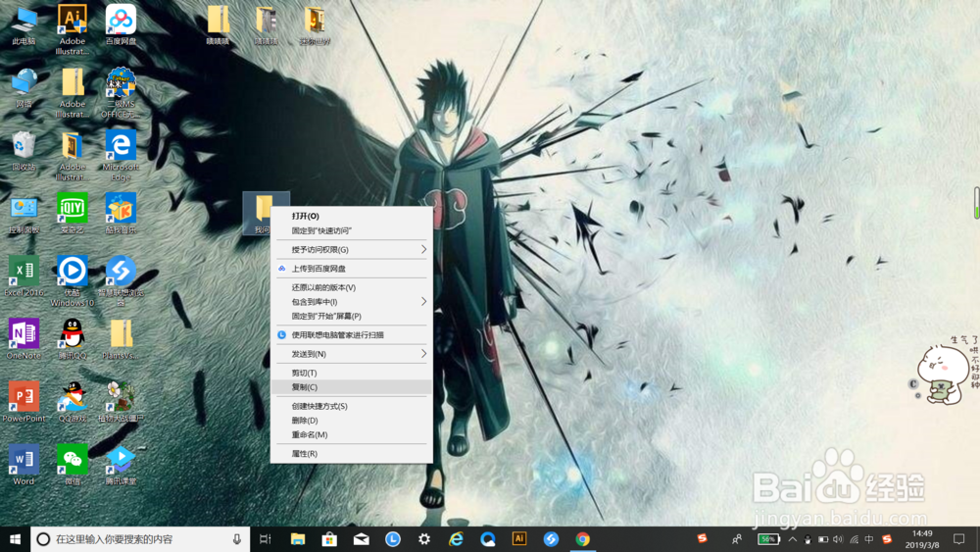The image size is (980, 552).
Task: Choose 还原以前的版本(V) menu entry
Action: (351, 287)
